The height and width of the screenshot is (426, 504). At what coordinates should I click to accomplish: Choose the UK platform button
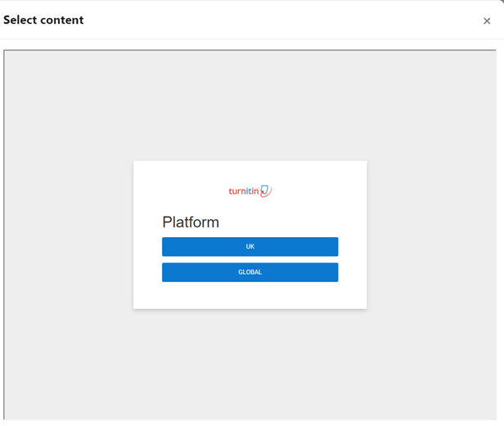coord(250,246)
